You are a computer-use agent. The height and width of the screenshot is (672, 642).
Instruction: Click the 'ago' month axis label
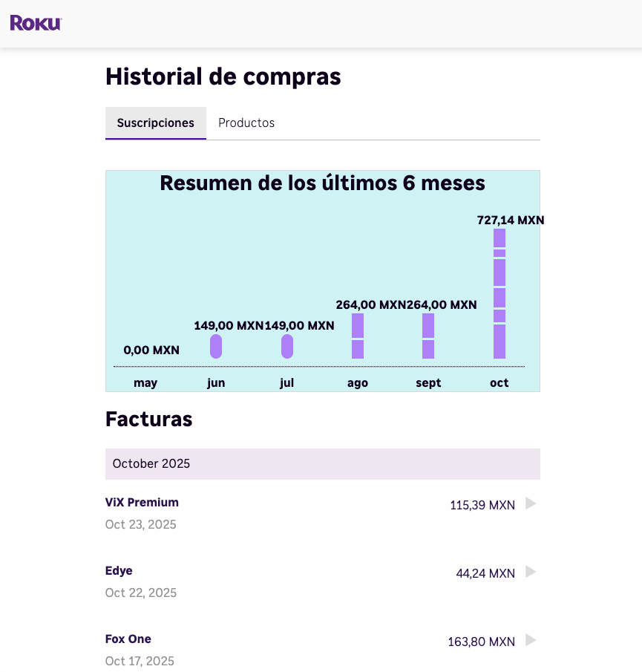coord(358,383)
